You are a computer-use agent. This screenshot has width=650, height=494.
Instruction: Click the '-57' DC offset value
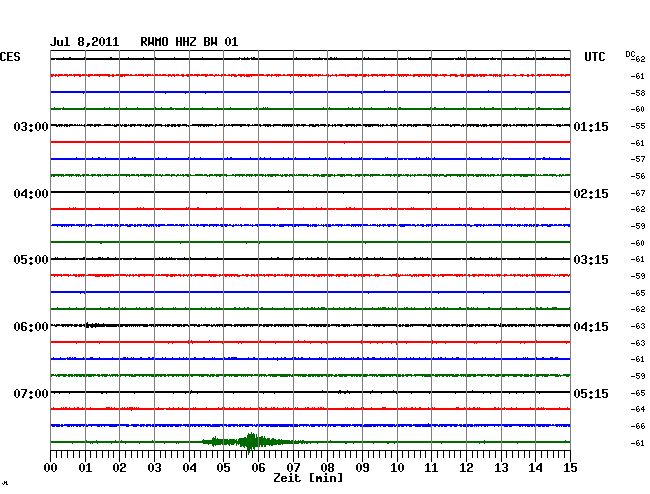tap(638, 159)
